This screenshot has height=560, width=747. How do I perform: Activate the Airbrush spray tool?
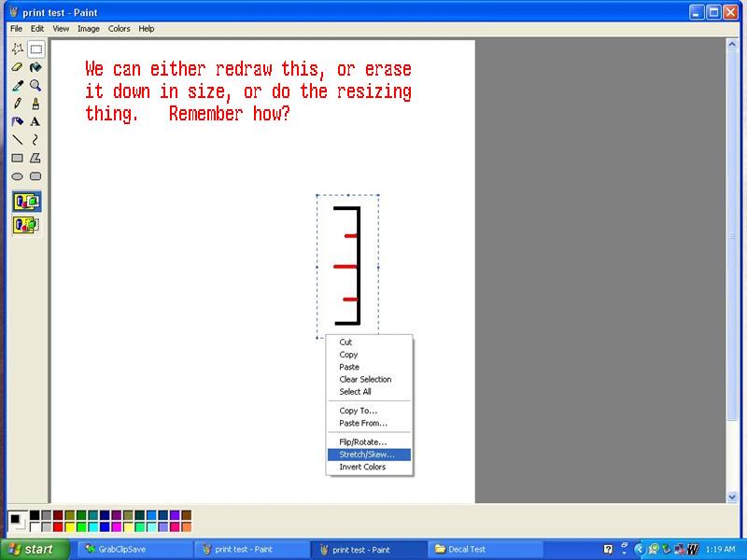(x=18, y=121)
